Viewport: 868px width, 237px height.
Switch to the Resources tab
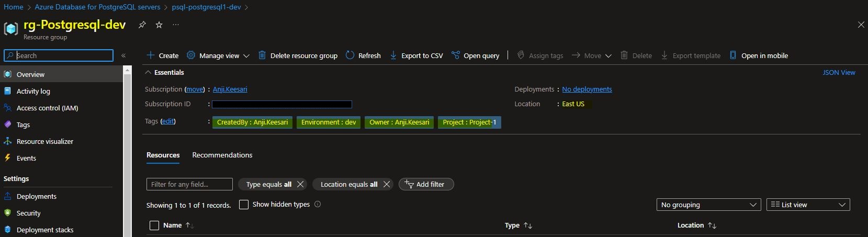pyautogui.click(x=163, y=155)
